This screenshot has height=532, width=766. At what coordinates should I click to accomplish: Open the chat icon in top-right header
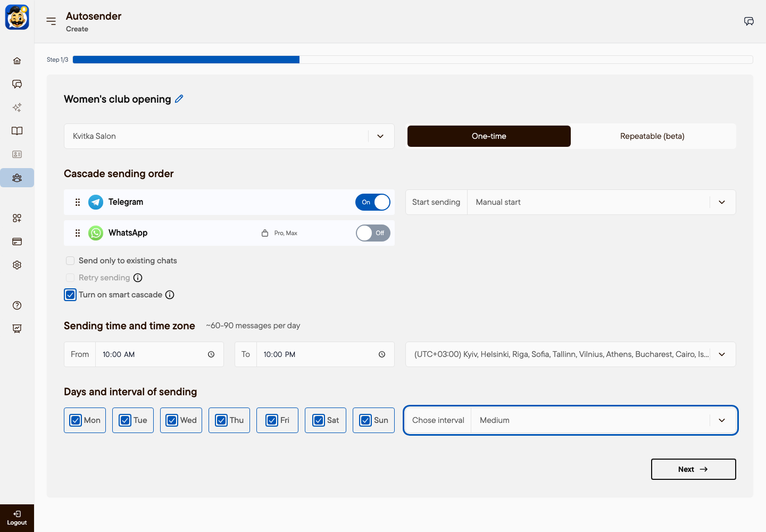749,21
